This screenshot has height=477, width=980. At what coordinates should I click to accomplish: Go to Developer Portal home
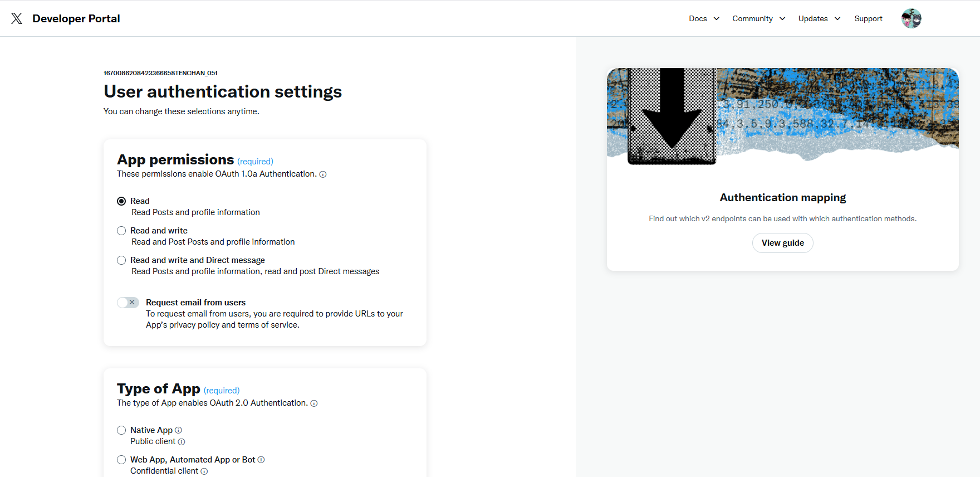click(x=76, y=18)
